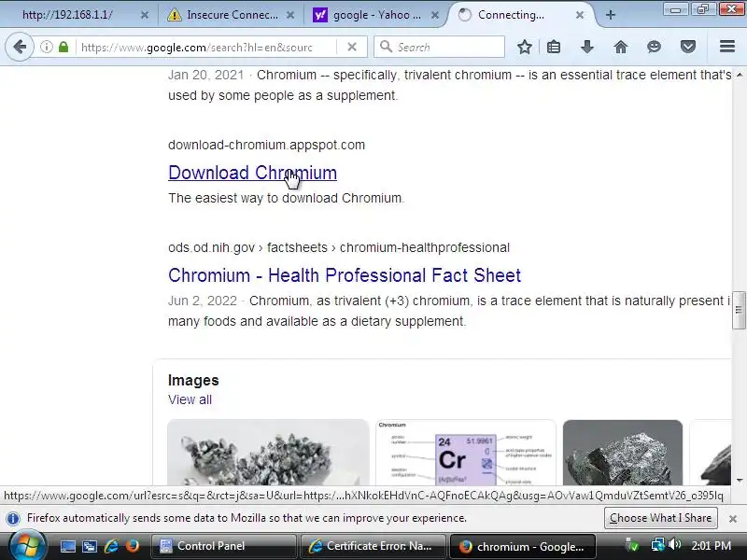Click the scrollbar down arrow

739,480
